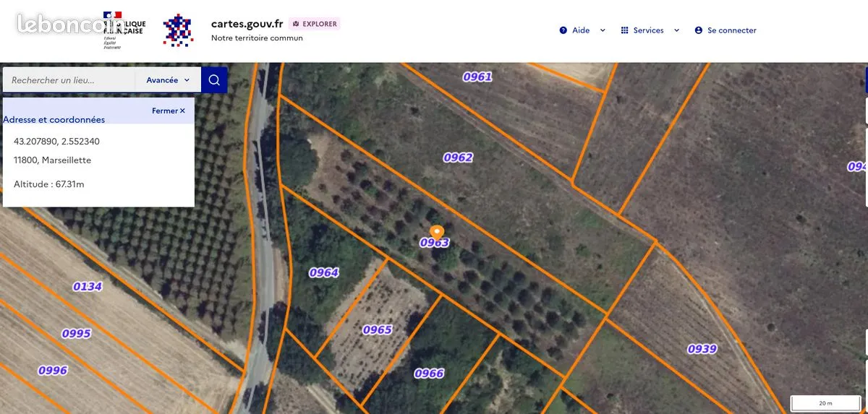Select parcel label 0964
The width and height of the screenshot is (868, 414).
[324, 272]
